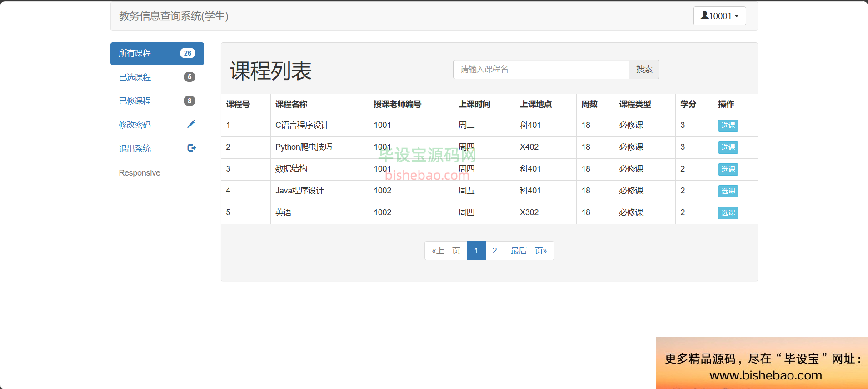This screenshot has width=868, height=389.
Task: Click the Python爬虫技巧 course name
Action: pos(304,147)
